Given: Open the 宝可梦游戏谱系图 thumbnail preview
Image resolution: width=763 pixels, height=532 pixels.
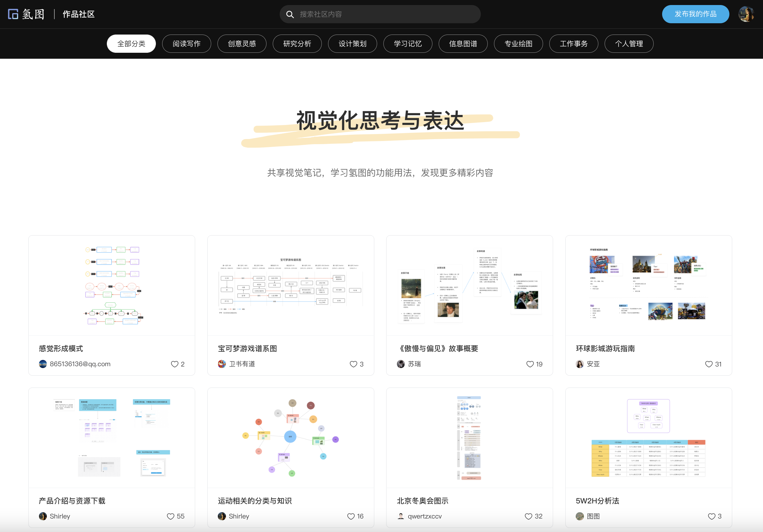Looking at the screenshot, I should (290, 285).
